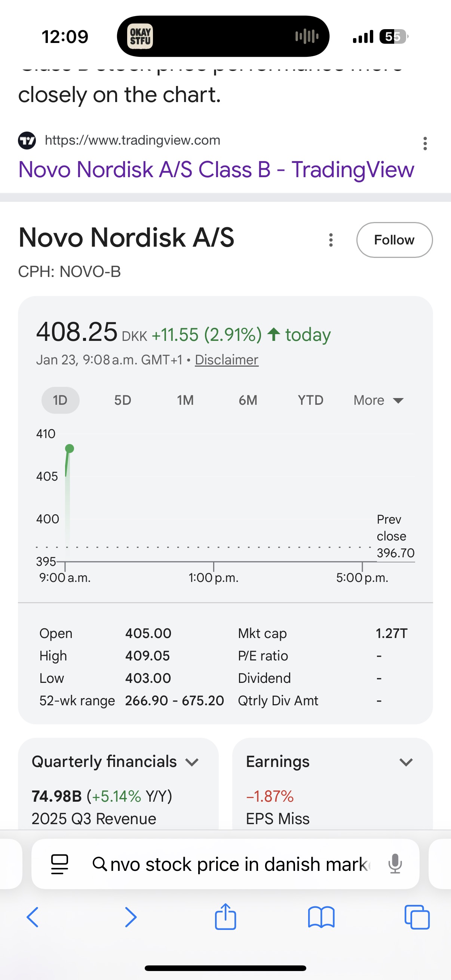Follow the Novo Nordisk stock
The height and width of the screenshot is (980, 451).
tap(394, 240)
